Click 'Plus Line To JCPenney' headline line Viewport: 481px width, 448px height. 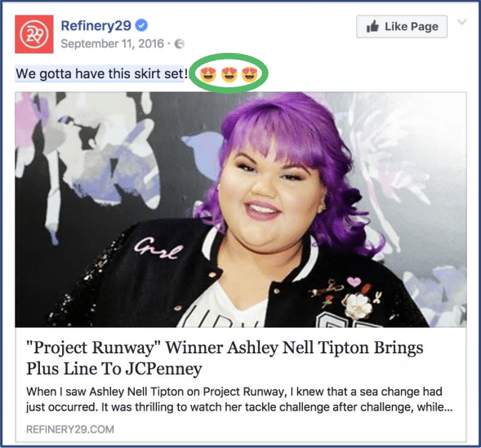(x=114, y=368)
